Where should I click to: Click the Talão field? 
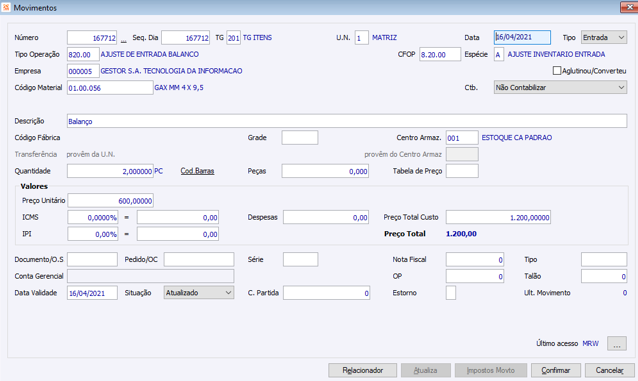pyautogui.click(x=604, y=276)
